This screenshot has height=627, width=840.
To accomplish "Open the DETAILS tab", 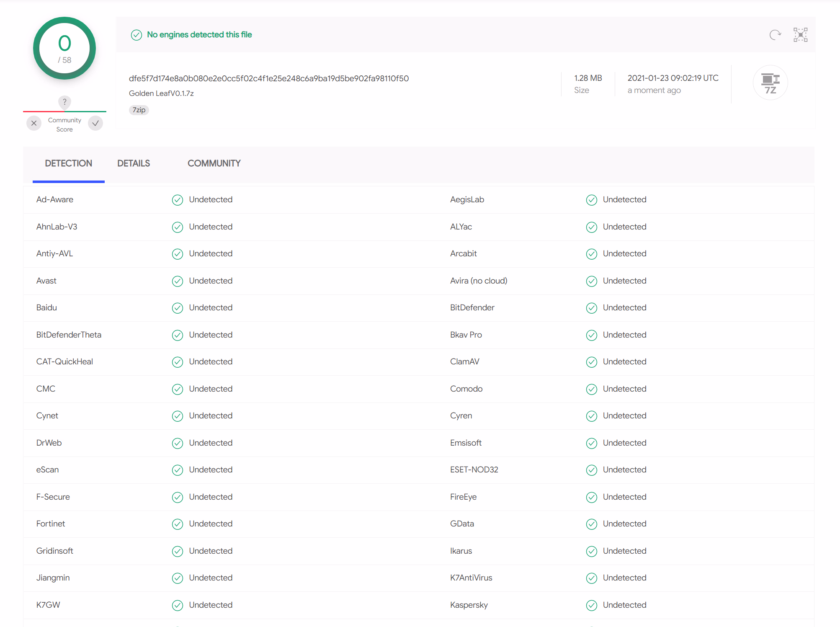I will (134, 163).
